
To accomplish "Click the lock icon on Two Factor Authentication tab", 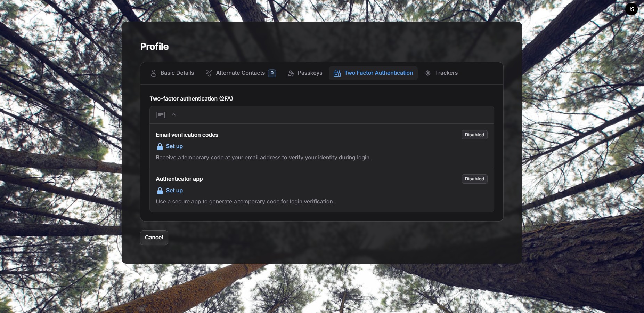I will tap(337, 73).
